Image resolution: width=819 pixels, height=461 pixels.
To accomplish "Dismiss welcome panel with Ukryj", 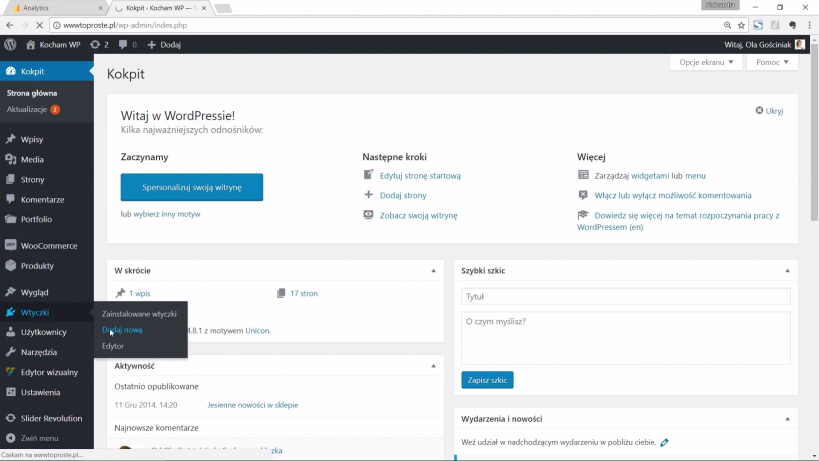I will pyautogui.click(x=769, y=111).
